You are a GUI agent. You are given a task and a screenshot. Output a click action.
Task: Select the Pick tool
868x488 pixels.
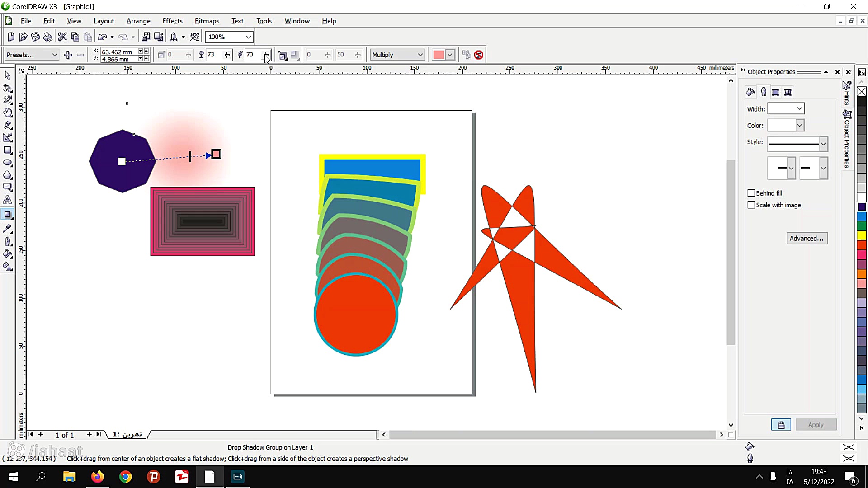pos(7,75)
